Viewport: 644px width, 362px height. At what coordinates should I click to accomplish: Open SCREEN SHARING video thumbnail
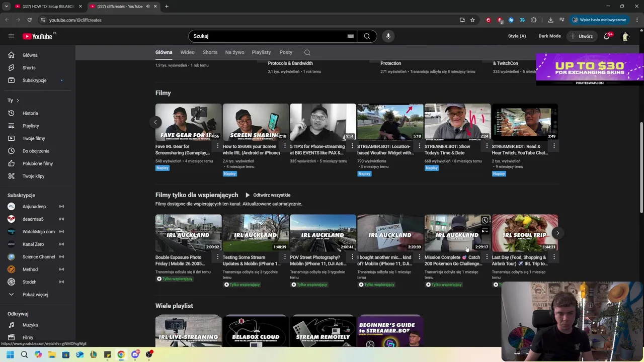(x=256, y=122)
